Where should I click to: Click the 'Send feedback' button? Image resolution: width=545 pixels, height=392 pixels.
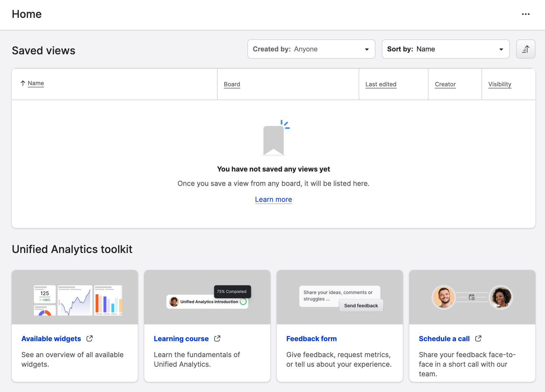361,305
